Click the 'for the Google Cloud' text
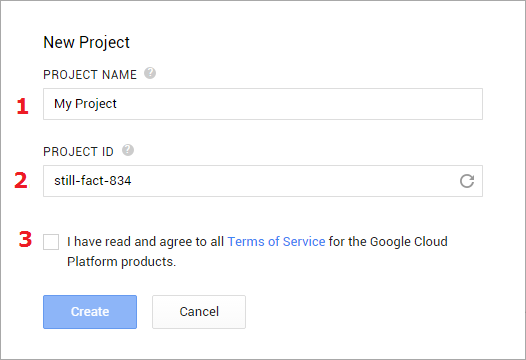Screen dimensions: 526x360 388,242
